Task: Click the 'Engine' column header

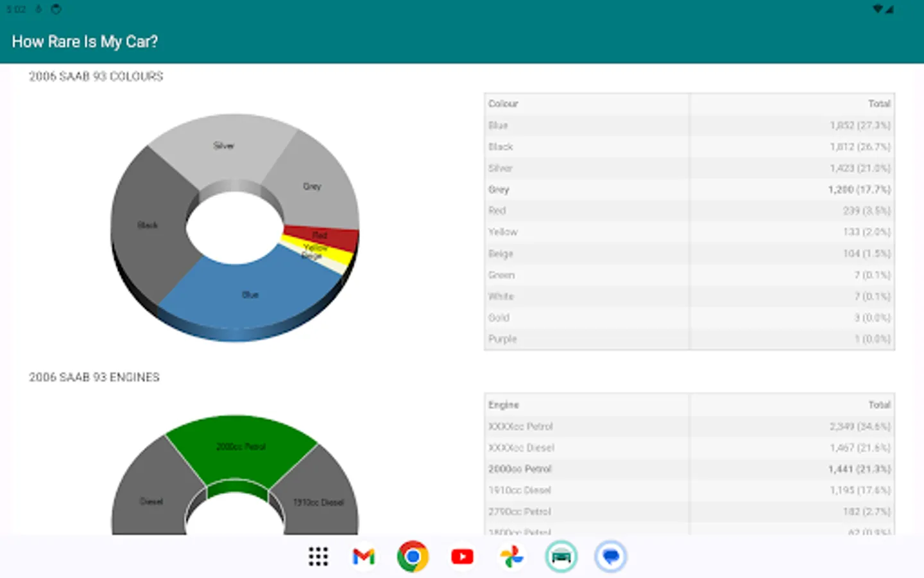Action: tap(504, 405)
